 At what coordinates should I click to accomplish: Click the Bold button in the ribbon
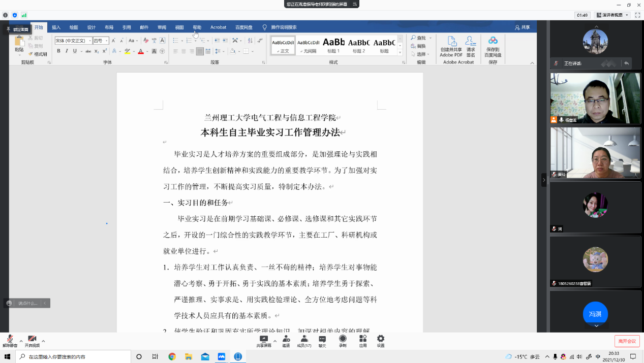(58, 51)
